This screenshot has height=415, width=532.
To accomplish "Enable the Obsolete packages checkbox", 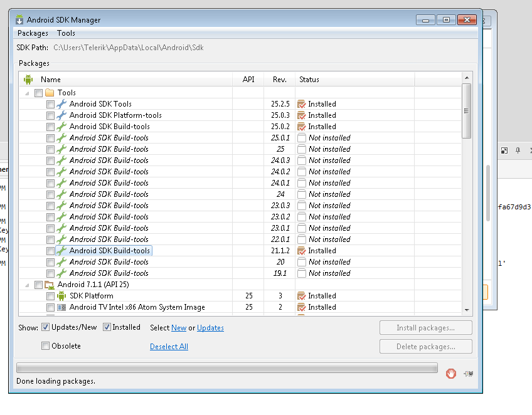I will point(45,346).
